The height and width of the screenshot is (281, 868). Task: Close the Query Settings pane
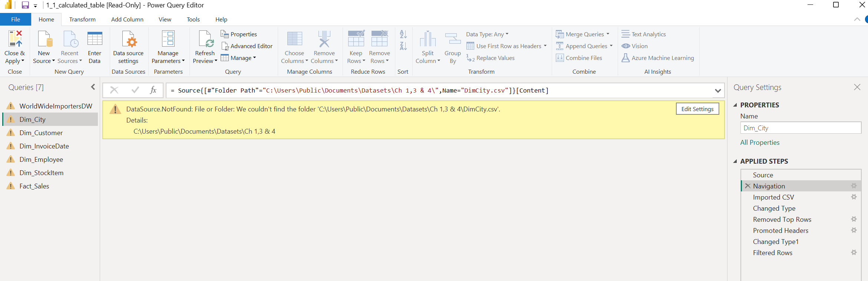pos(857,87)
